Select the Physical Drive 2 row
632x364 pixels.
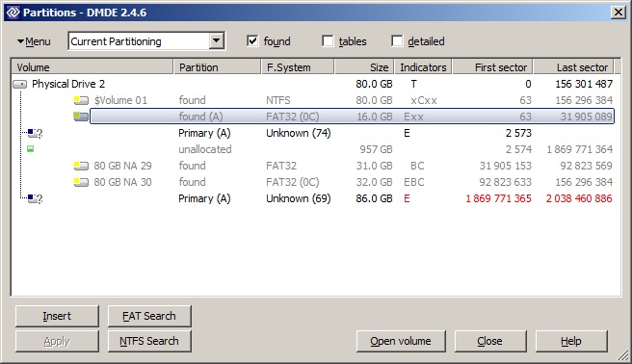(x=312, y=84)
